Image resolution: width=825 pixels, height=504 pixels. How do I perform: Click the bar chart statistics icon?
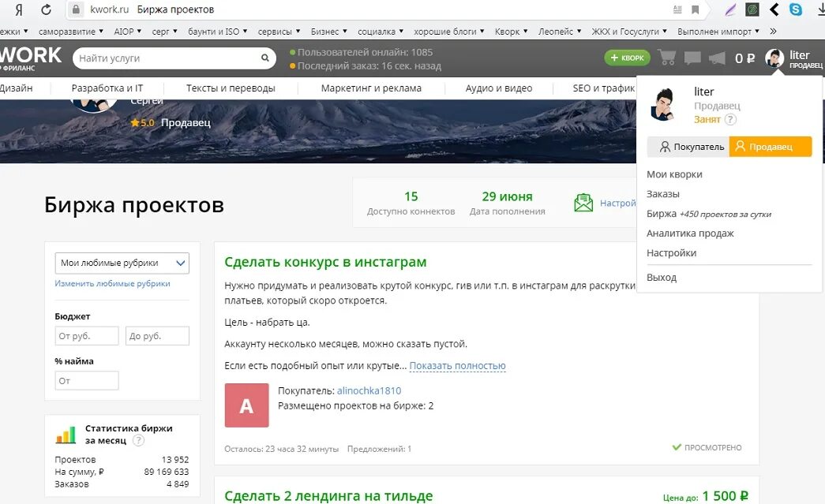pos(66,435)
